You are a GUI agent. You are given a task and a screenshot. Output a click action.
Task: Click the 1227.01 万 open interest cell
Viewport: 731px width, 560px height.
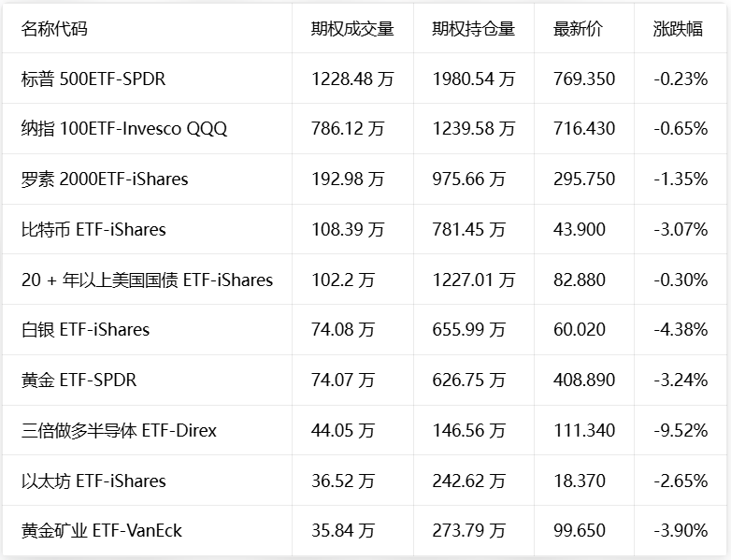pos(474,280)
